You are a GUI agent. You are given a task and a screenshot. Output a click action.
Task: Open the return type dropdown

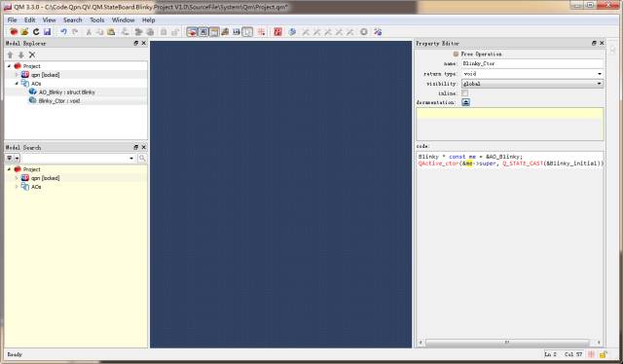[x=600, y=74]
